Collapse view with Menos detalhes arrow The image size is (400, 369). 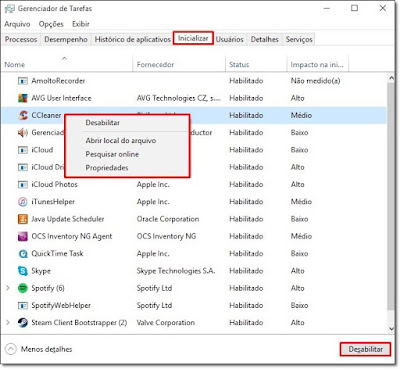pyautogui.click(x=11, y=349)
